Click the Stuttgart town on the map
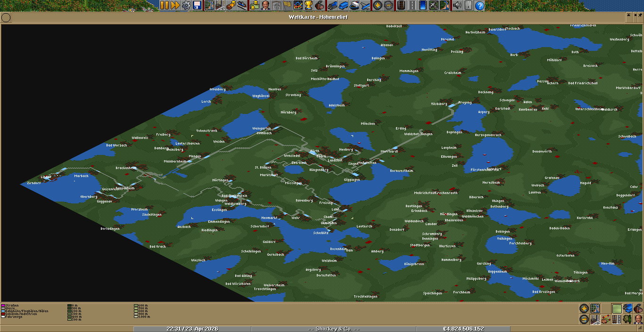The image size is (644, 332). tap(361, 86)
